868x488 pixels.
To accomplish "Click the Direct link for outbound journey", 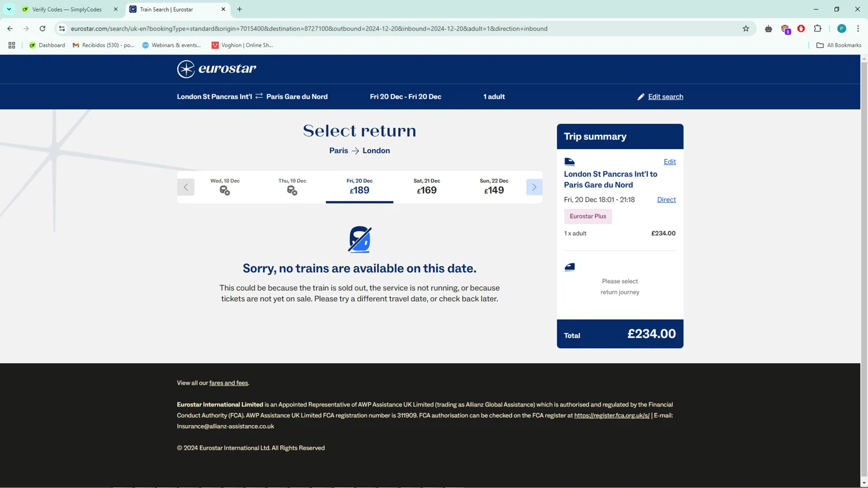I will (x=666, y=199).
